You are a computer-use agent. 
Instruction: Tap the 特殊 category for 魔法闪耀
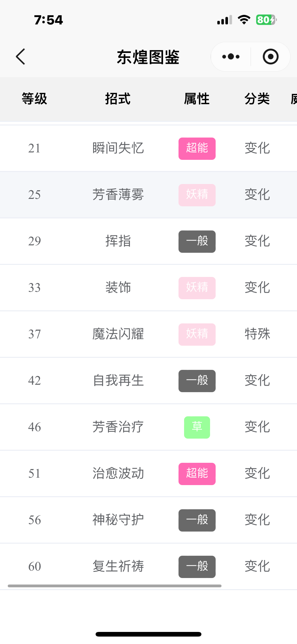pyautogui.click(x=257, y=334)
